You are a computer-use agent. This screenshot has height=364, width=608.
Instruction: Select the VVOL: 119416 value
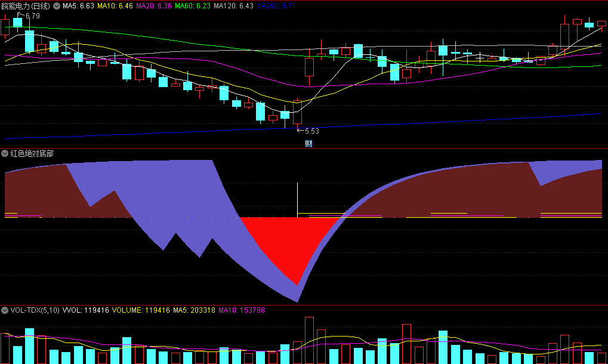coord(86,310)
